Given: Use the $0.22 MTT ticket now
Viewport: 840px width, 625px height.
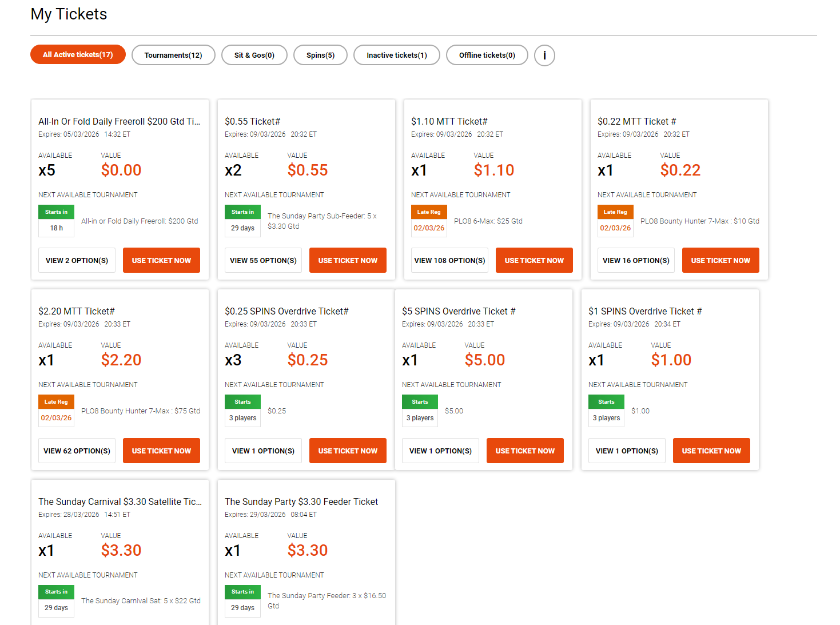Looking at the screenshot, I should tap(720, 260).
